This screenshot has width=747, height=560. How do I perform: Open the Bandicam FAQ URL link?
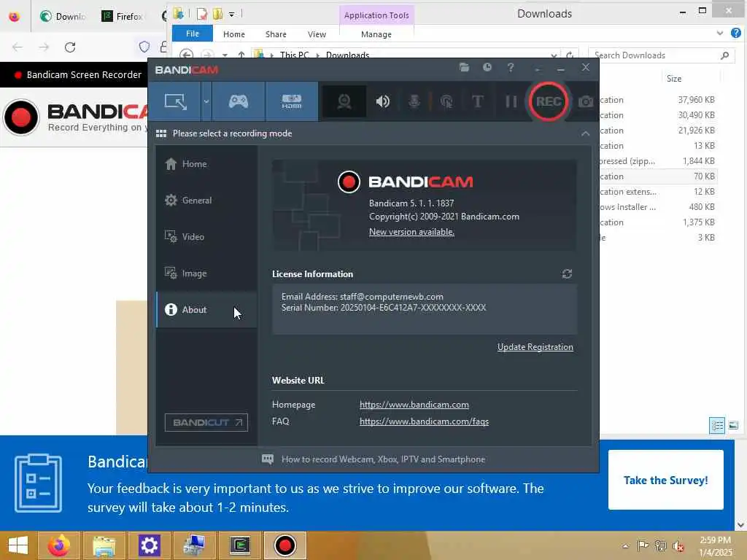click(424, 421)
